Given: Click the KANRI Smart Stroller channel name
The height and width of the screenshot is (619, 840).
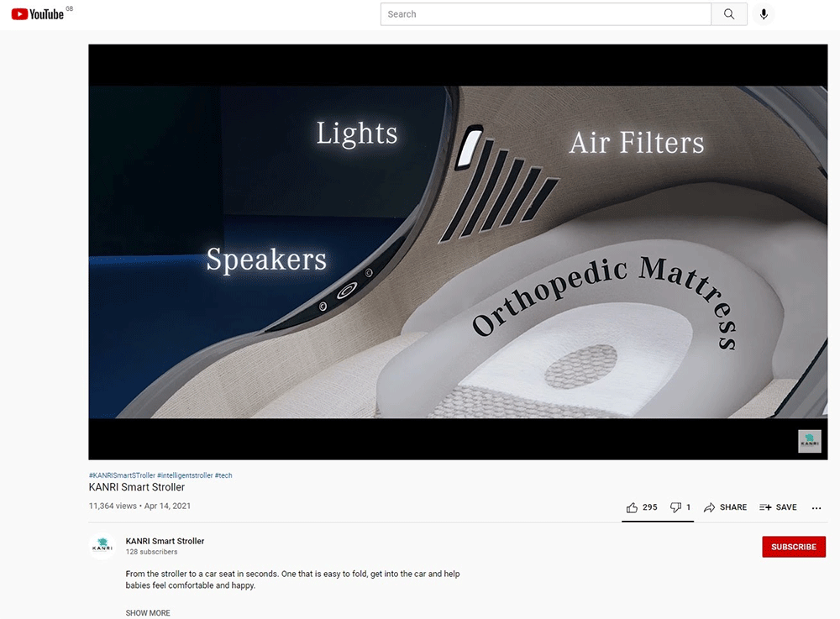Looking at the screenshot, I should coord(165,541).
